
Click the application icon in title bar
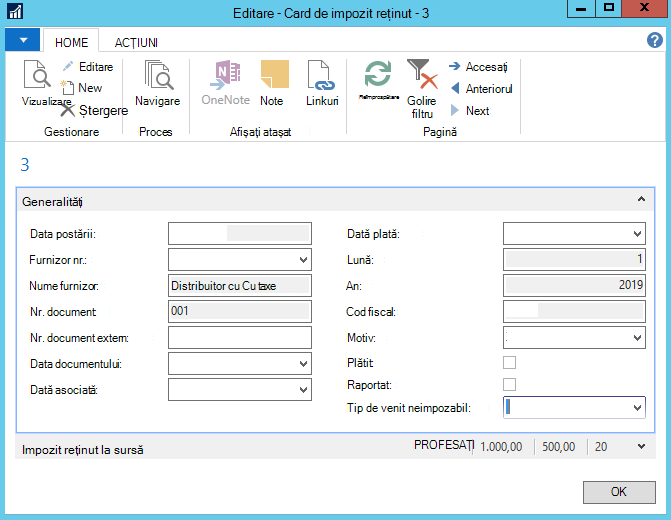[15, 12]
